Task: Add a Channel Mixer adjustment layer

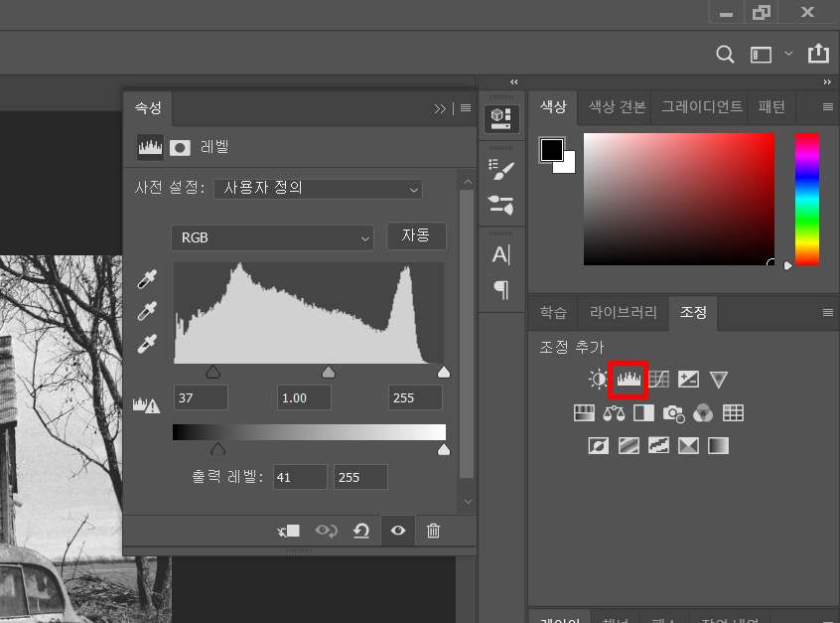Action: [703, 413]
